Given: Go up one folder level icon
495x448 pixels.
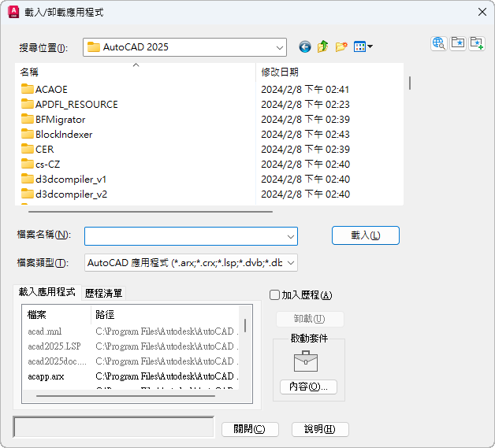Looking at the screenshot, I should tap(323, 46).
